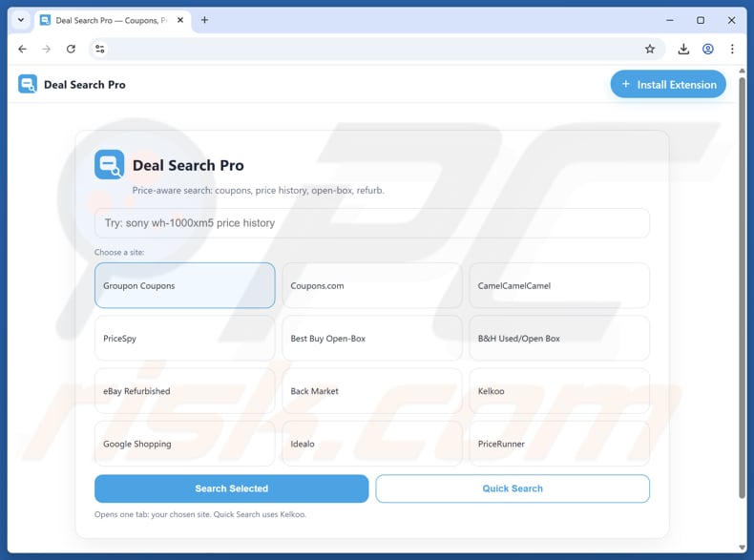Pick the Back Market site option

[x=371, y=391]
